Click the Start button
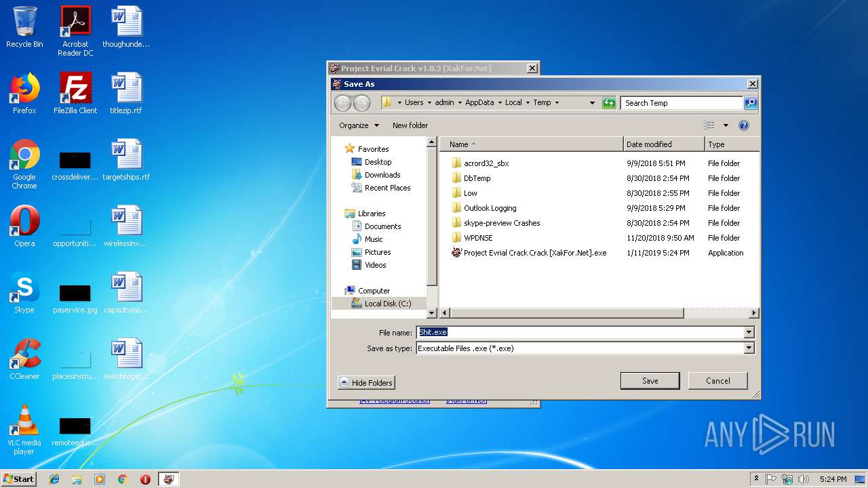 pyautogui.click(x=18, y=479)
